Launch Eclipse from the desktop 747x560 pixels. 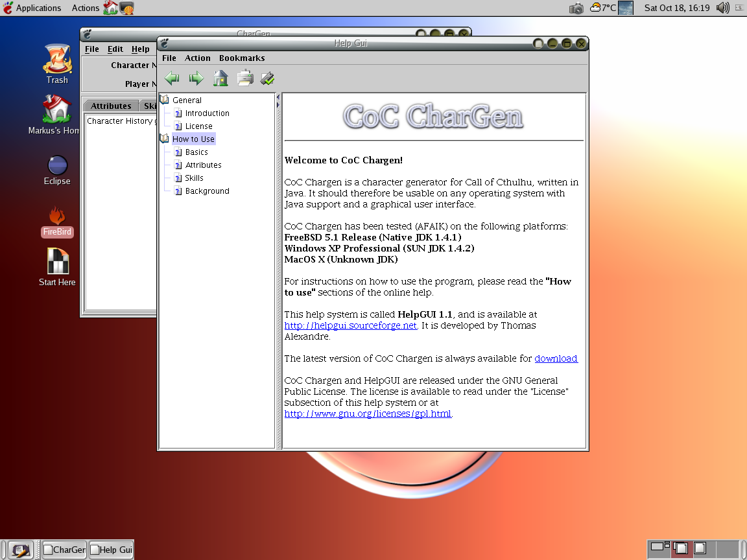click(x=57, y=170)
